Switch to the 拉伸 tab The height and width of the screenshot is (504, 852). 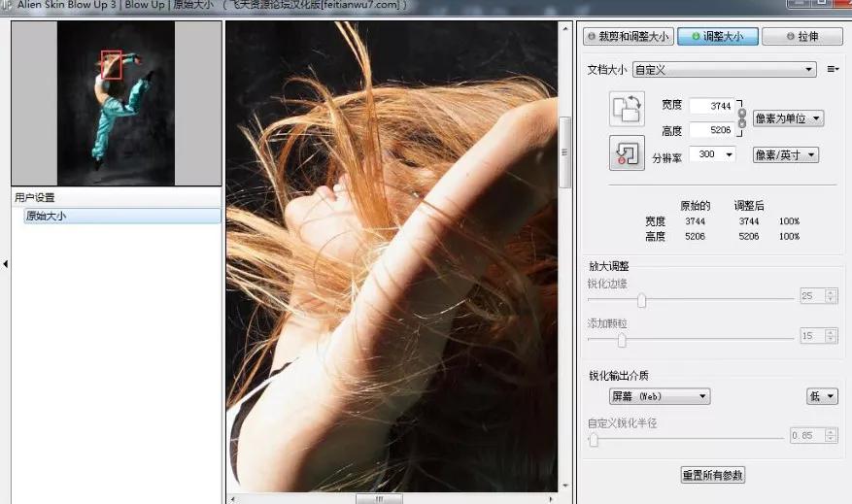tap(802, 36)
